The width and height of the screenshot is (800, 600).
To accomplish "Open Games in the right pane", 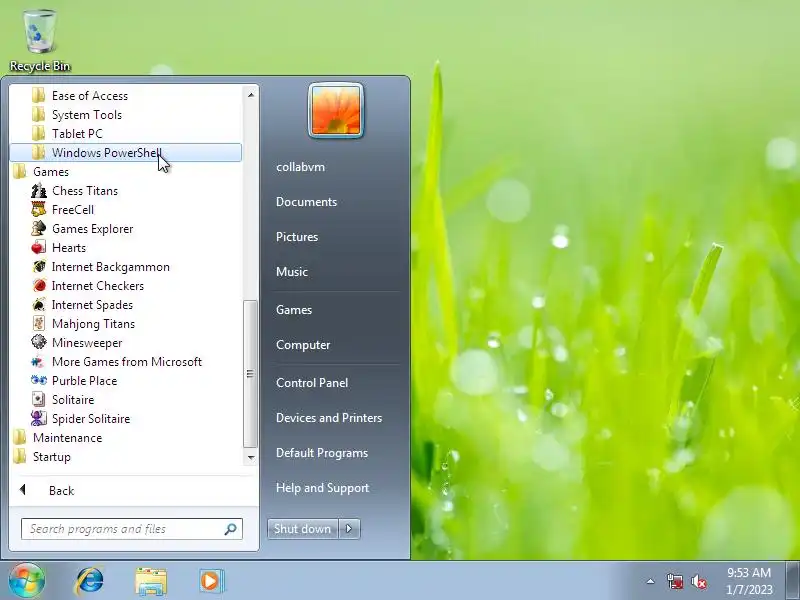I will click(294, 310).
